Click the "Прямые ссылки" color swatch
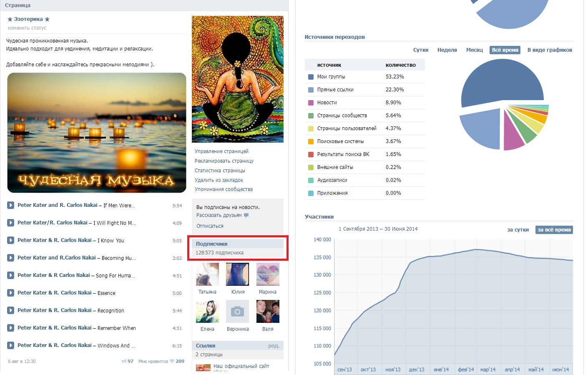The height and width of the screenshot is (375, 588). [x=311, y=90]
